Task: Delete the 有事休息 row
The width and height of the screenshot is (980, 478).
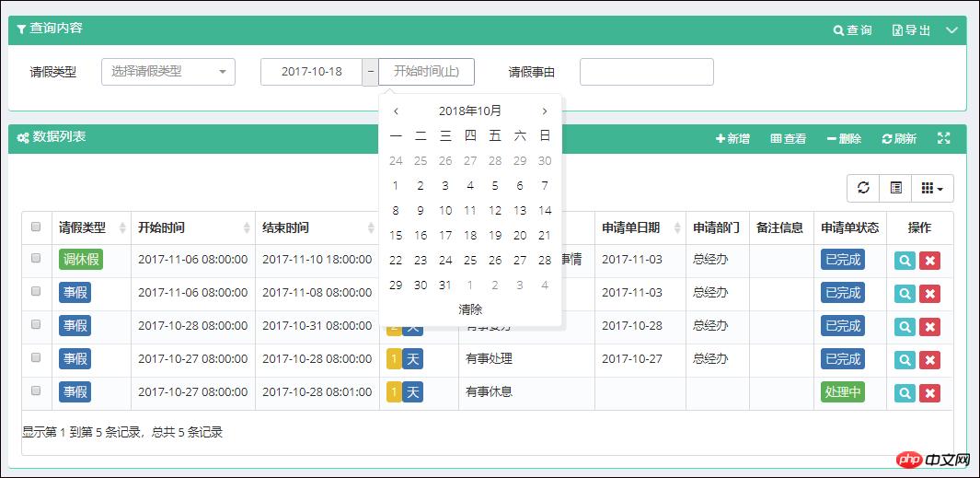Action: (929, 393)
